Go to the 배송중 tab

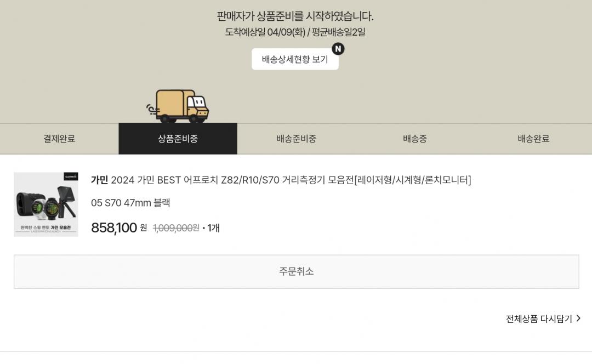point(414,139)
